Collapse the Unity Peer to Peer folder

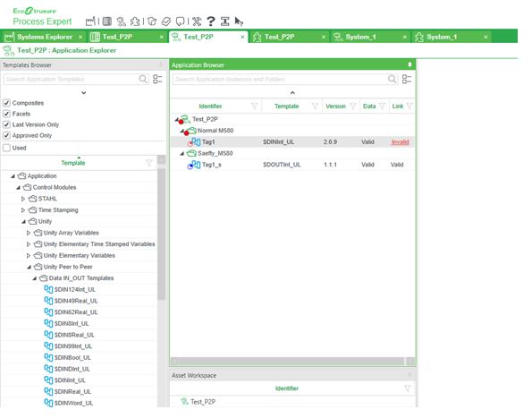pyautogui.click(x=30, y=267)
